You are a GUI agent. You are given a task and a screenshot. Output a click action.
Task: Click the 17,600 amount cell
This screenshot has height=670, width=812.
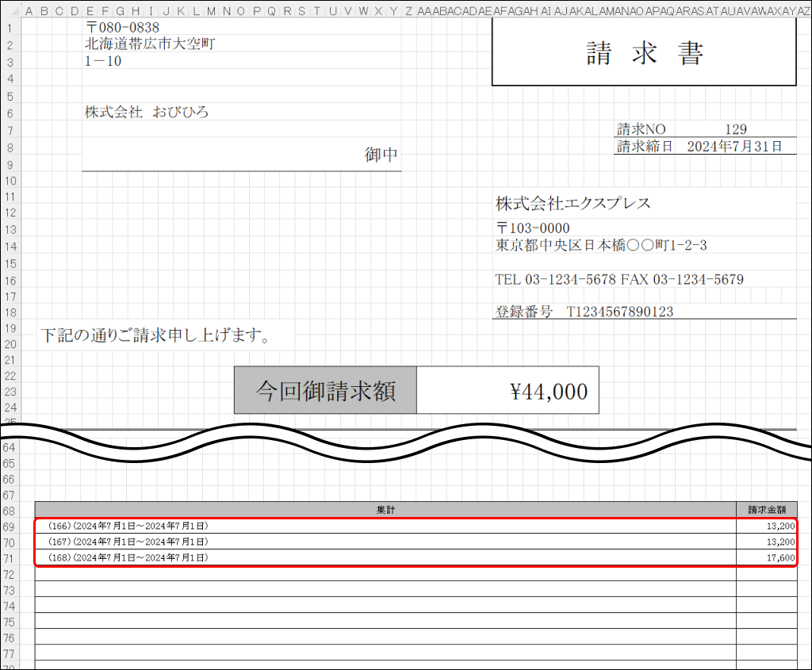(767, 557)
